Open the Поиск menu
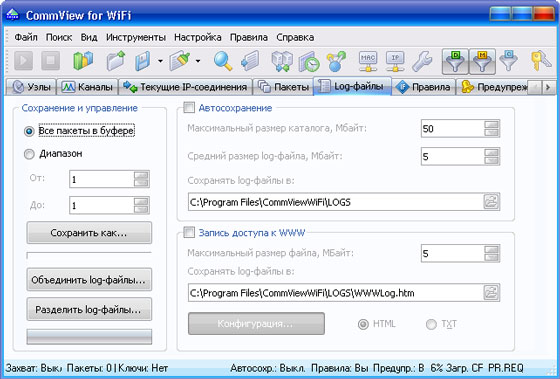560x379 pixels. coord(59,37)
